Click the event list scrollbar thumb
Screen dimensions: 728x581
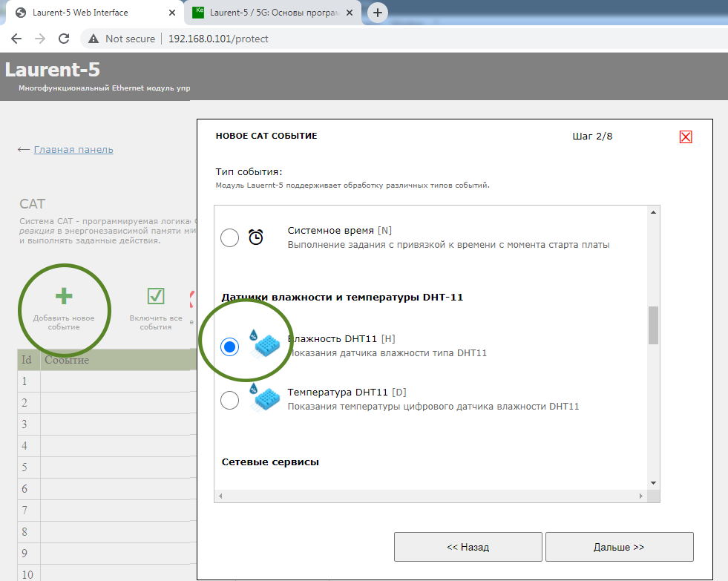(653, 325)
